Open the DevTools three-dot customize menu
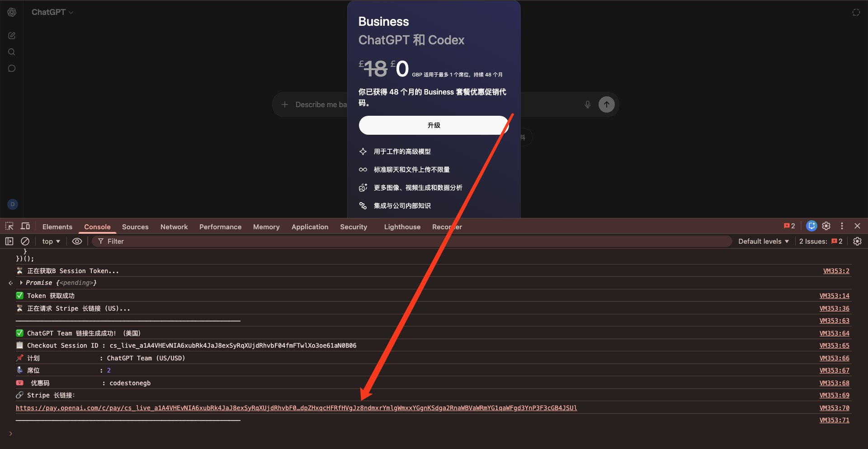 842,226
